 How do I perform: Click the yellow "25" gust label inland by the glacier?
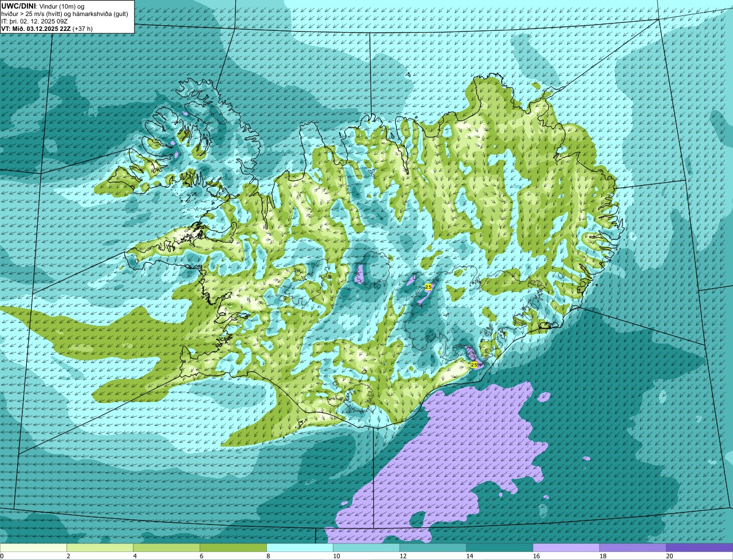(428, 287)
